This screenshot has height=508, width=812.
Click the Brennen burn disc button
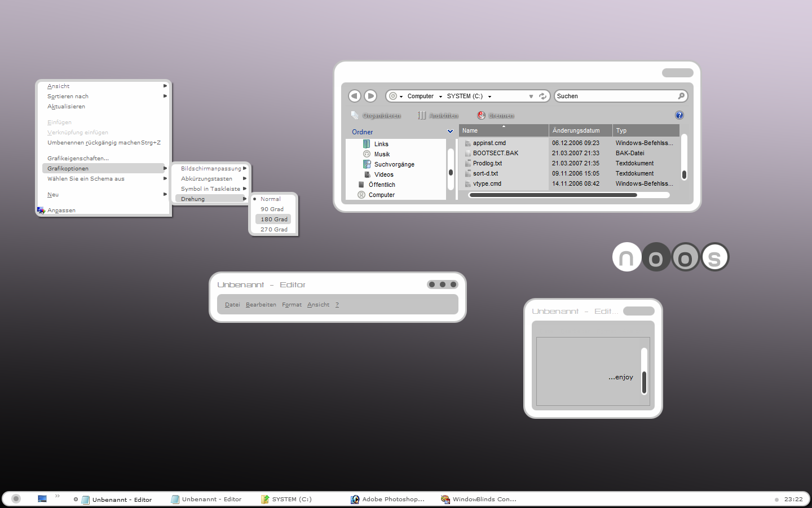[496, 115]
